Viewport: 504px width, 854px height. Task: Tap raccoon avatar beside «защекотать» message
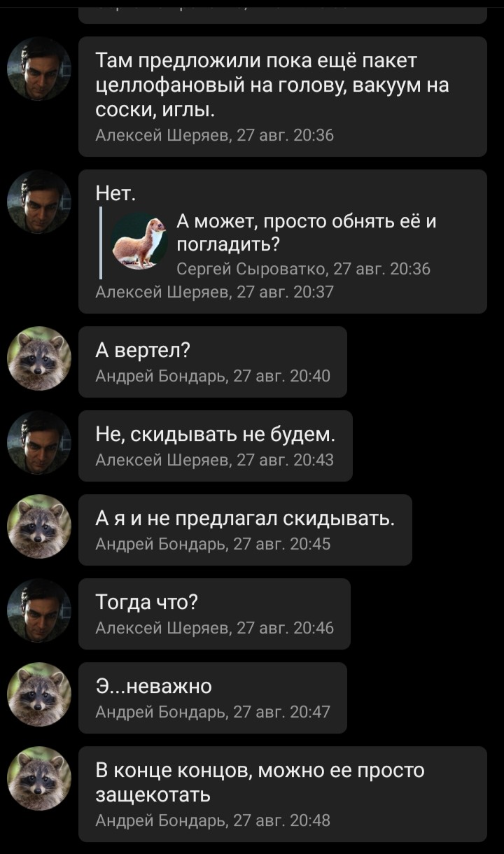(39, 778)
